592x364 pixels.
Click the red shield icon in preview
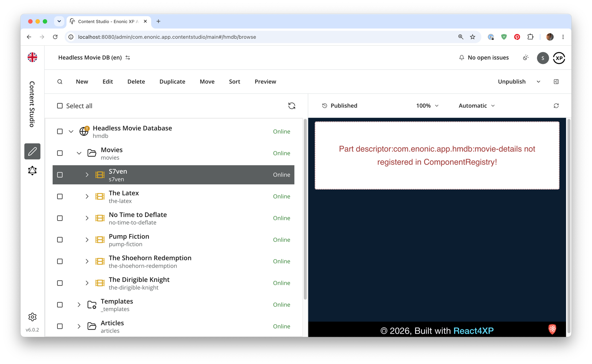click(552, 329)
